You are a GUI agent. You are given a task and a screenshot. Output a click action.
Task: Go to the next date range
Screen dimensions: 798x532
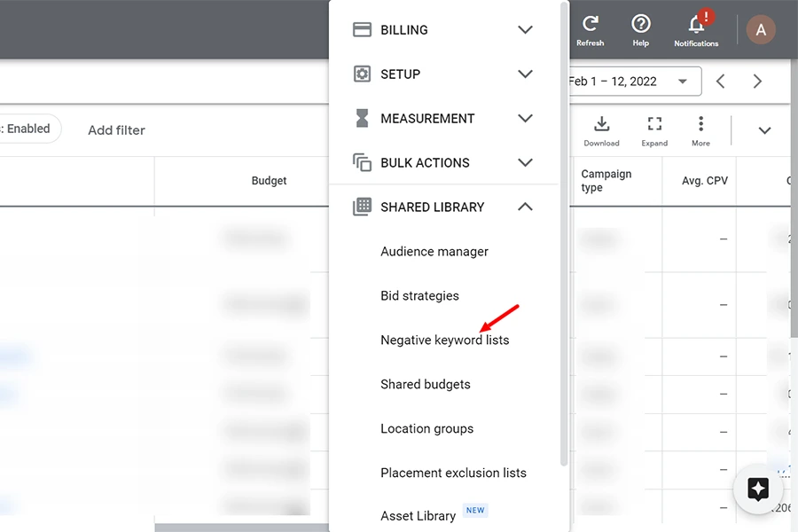click(x=757, y=82)
